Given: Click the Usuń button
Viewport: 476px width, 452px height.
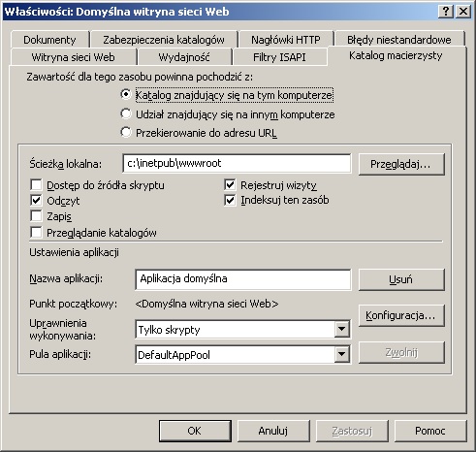Looking at the screenshot, I should pyautogui.click(x=401, y=279).
